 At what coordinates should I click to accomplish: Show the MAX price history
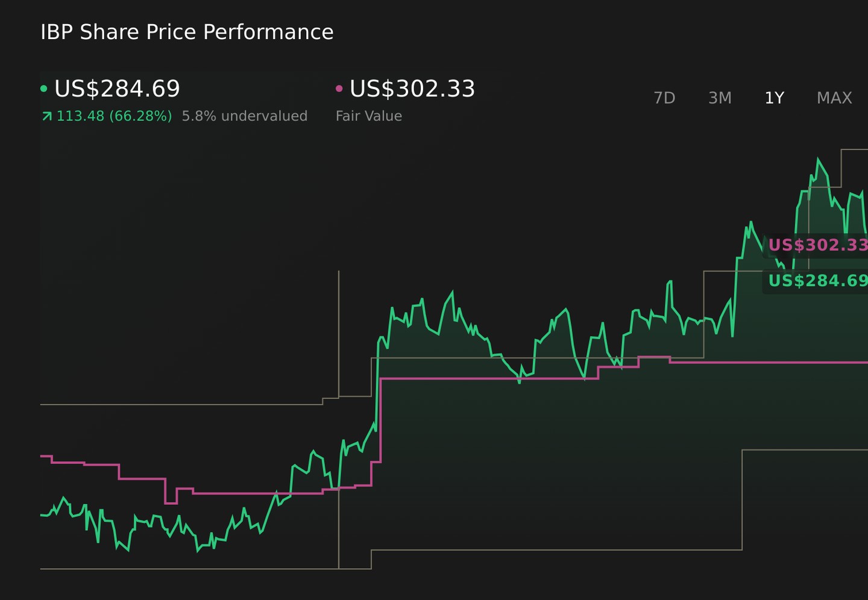tap(834, 98)
